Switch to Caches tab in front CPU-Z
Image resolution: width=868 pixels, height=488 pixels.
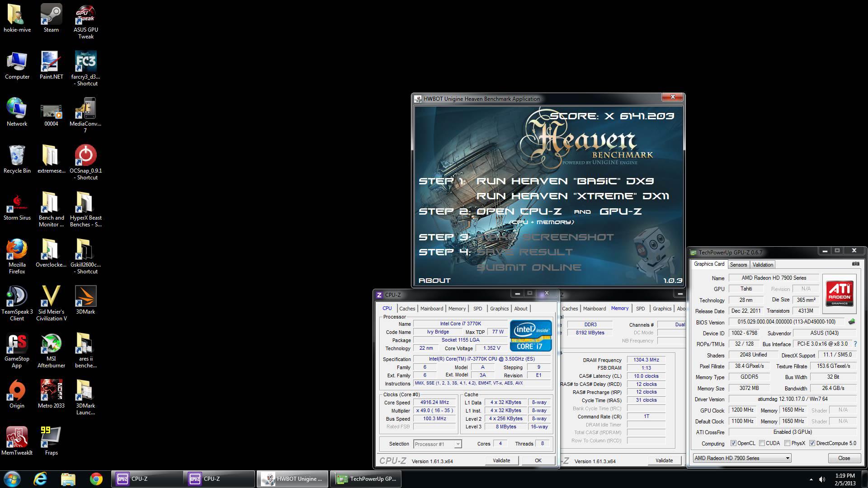click(407, 309)
